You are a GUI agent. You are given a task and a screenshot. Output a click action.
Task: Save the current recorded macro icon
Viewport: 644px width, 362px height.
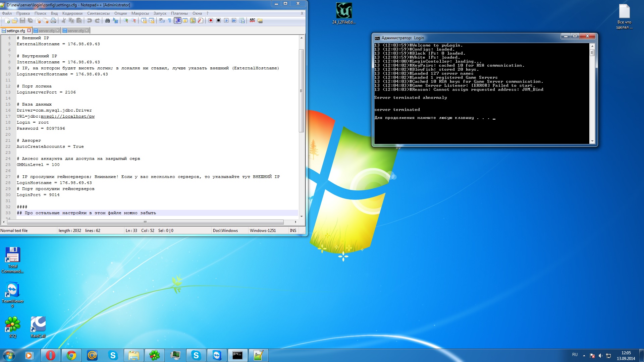coord(242,20)
